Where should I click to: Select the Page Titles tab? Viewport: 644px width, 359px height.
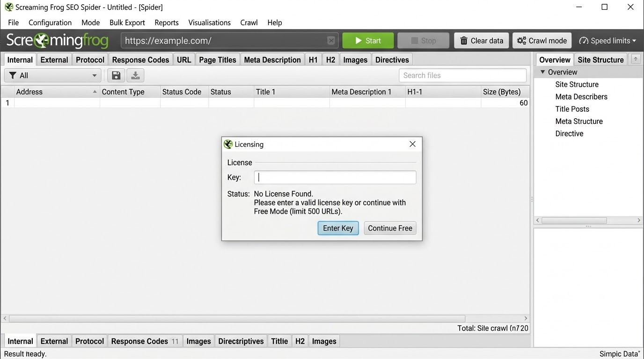218,59
